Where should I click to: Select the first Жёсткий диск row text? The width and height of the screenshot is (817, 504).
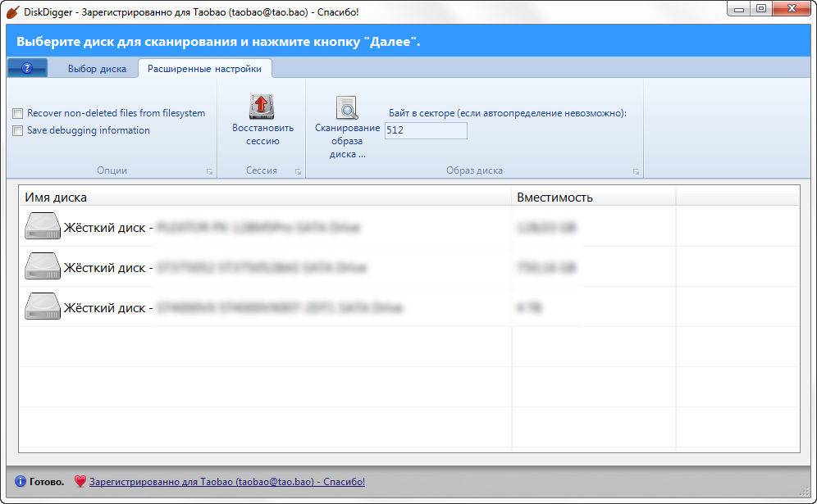click(x=108, y=228)
